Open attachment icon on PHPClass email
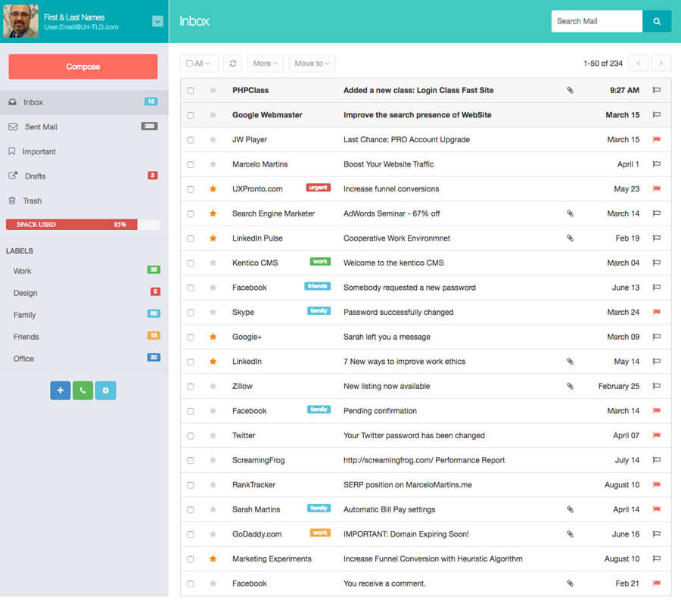This screenshot has height=616, width=681. pos(570,90)
